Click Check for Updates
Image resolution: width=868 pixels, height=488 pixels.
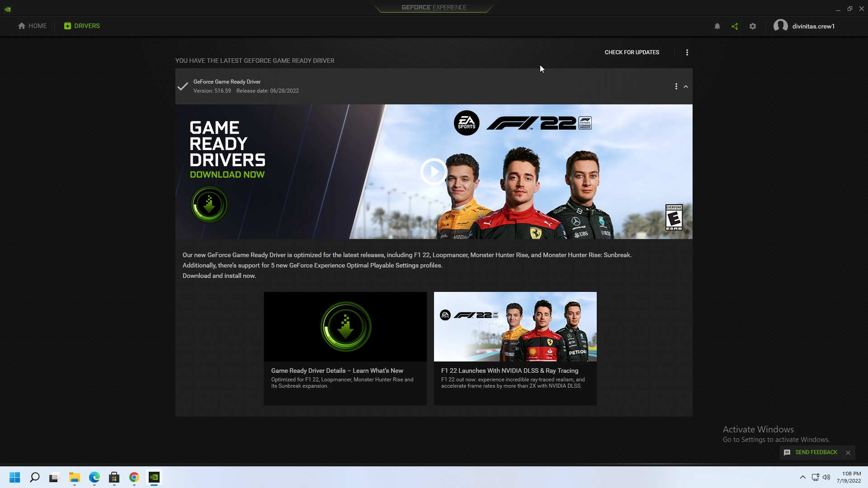point(632,52)
